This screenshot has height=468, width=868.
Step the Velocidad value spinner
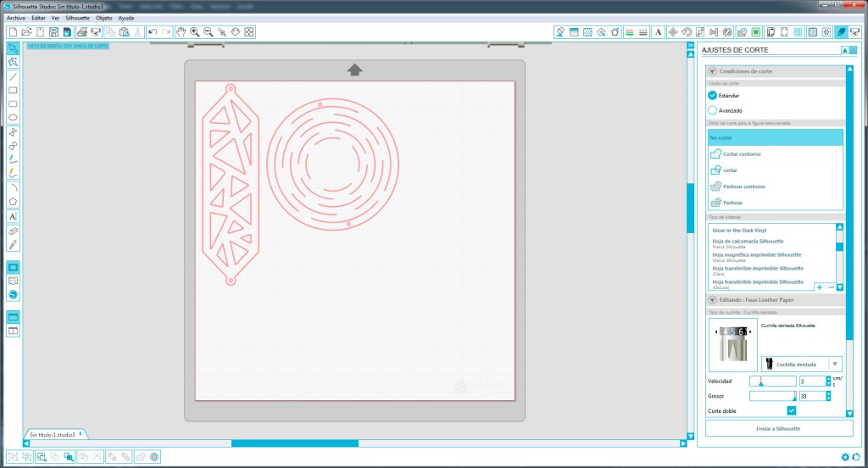click(828, 381)
